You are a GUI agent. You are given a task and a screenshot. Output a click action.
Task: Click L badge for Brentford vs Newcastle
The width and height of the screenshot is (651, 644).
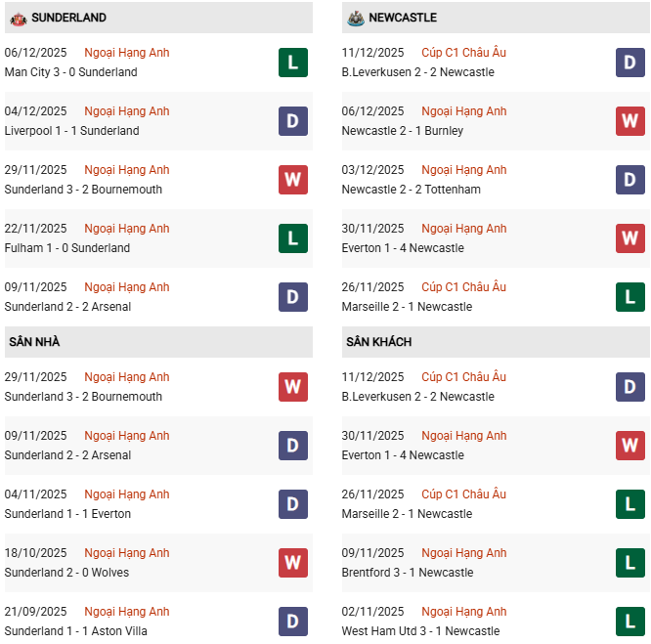629,563
